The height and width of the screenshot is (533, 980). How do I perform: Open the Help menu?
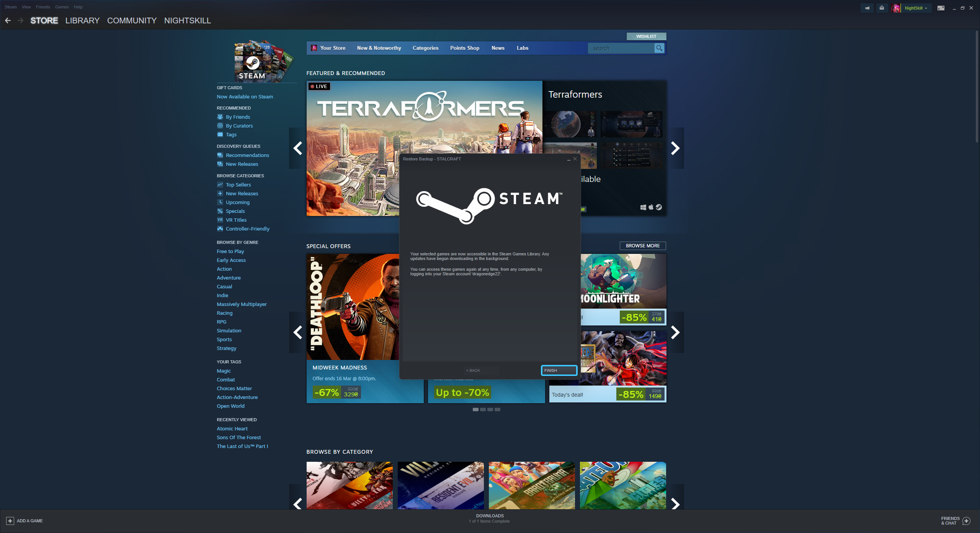[x=78, y=7]
